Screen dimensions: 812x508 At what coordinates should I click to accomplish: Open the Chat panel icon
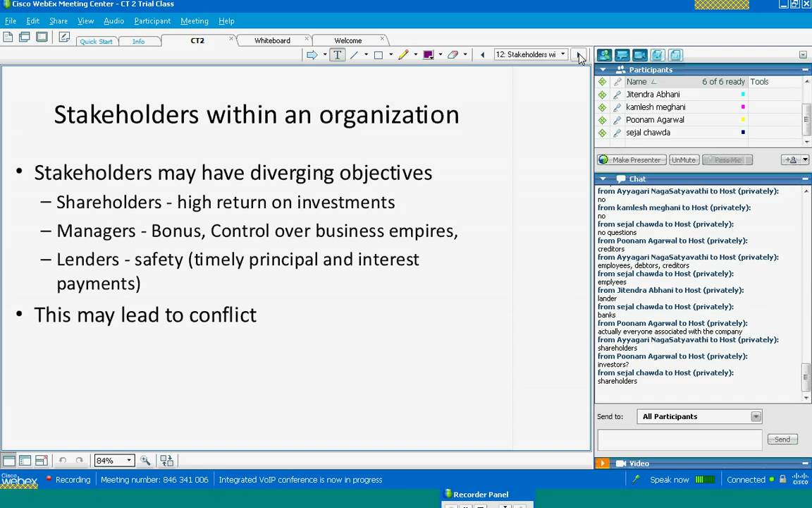tap(622, 55)
